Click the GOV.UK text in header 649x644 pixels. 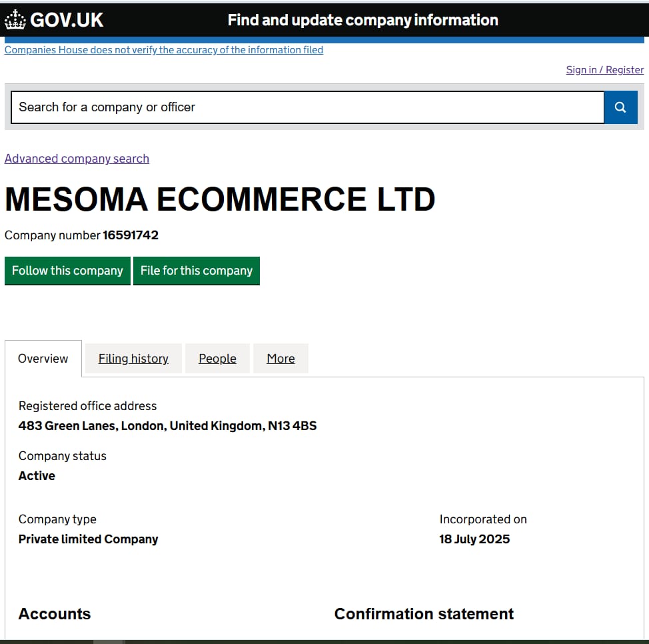click(x=67, y=20)
